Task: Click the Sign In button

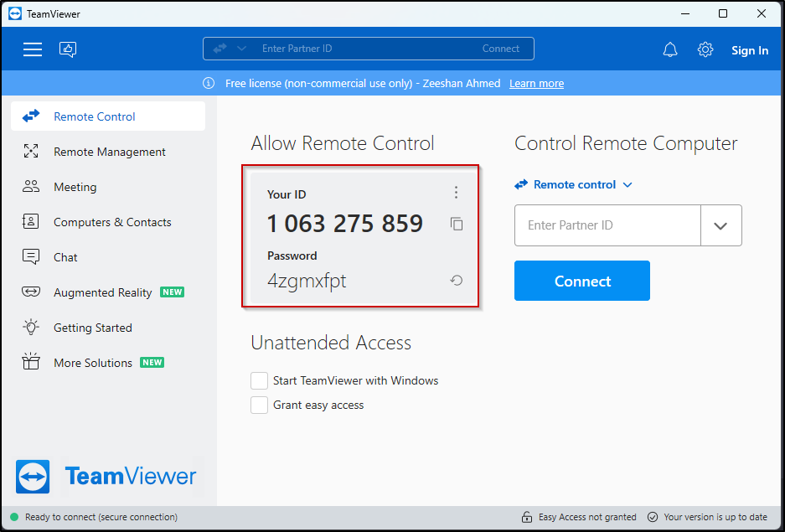Action: [x=749, y=50]
